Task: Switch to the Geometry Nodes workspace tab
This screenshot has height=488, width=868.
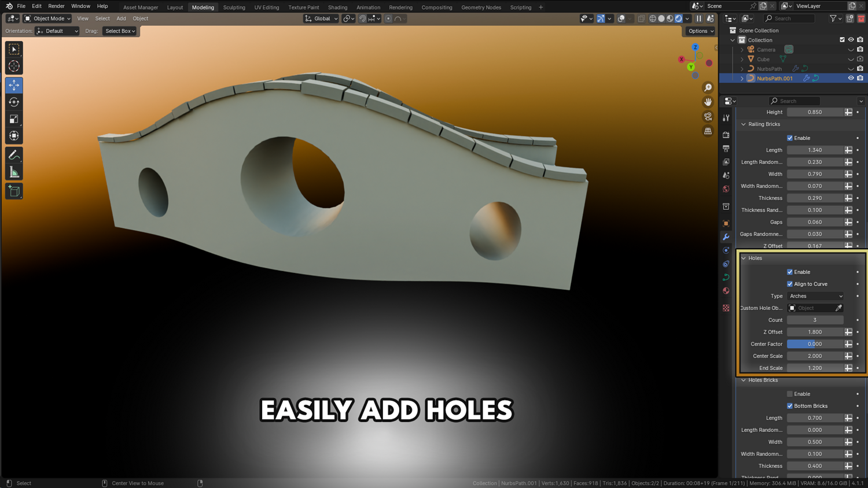Action: (x=481, y=8)
